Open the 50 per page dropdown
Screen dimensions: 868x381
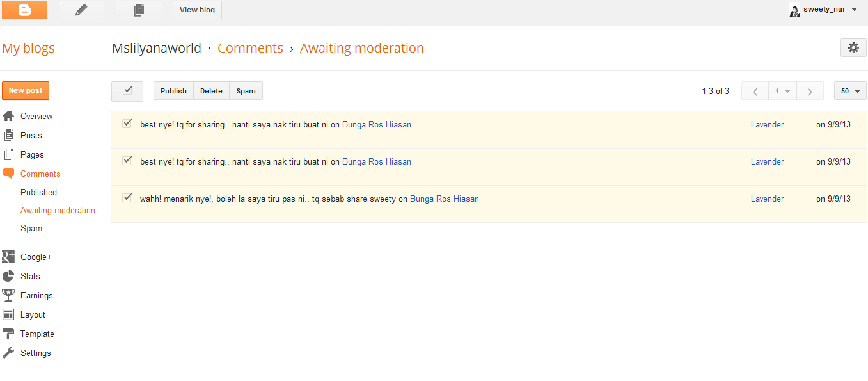click(x=850, y=91)
